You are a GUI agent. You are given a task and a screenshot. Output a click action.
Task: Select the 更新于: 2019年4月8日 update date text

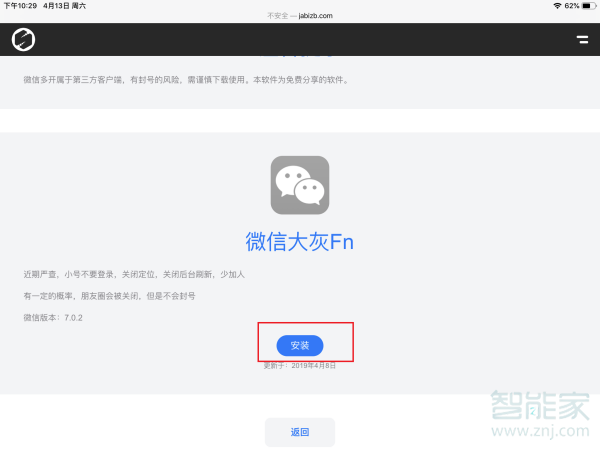[300, 366]
